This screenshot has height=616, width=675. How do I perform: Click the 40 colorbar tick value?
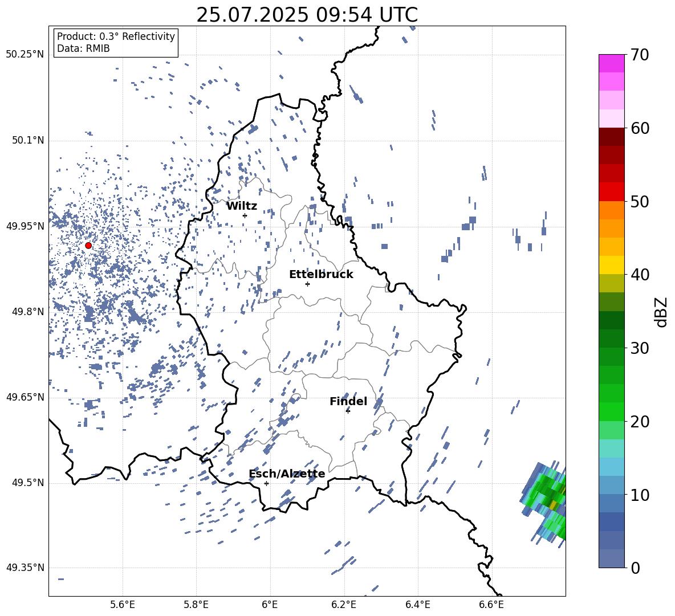[640, 275]
